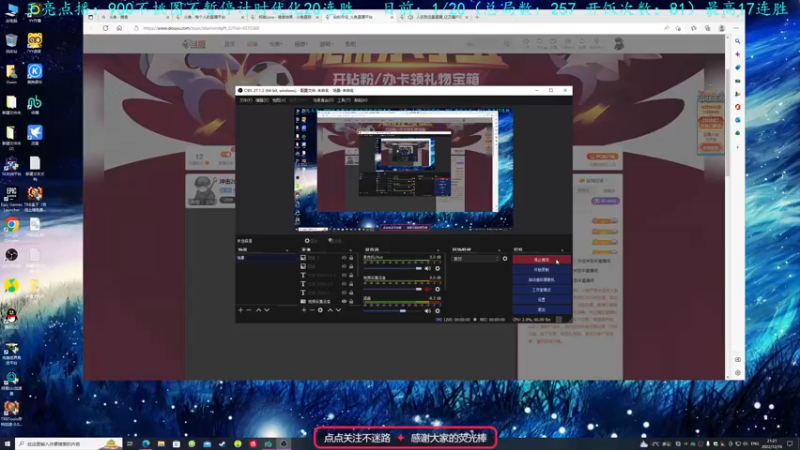Image resolution: width=800 pixels, height=450 pixels.
Task: Remove the selected source in OBS
Action: click(312, 310)
